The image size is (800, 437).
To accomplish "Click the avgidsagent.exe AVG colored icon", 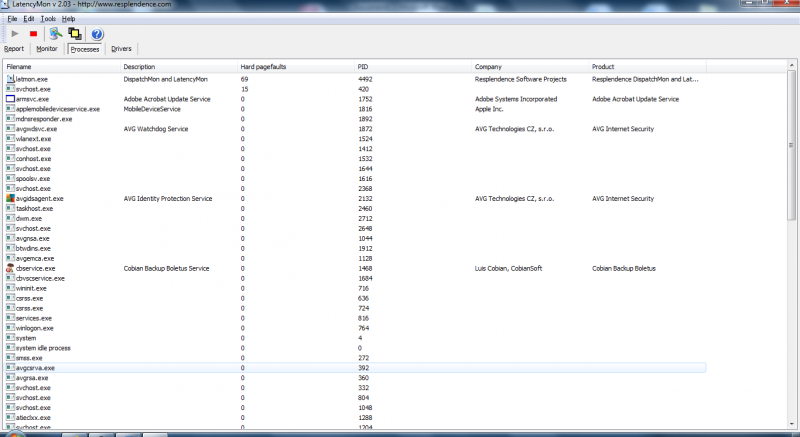I will point(10,198).
